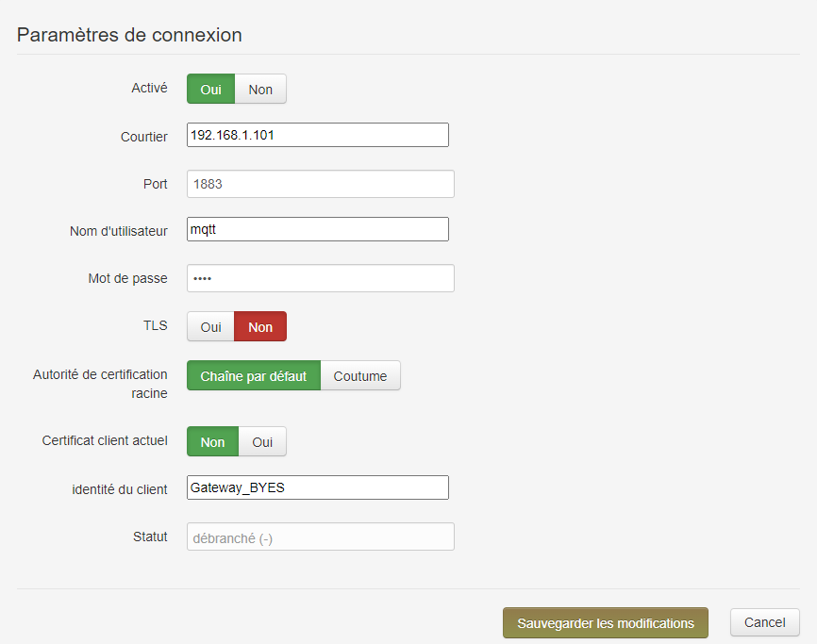Click the Paramètres de connexion heading
Screen dimensions: 817x644
[x=129, y=35]
